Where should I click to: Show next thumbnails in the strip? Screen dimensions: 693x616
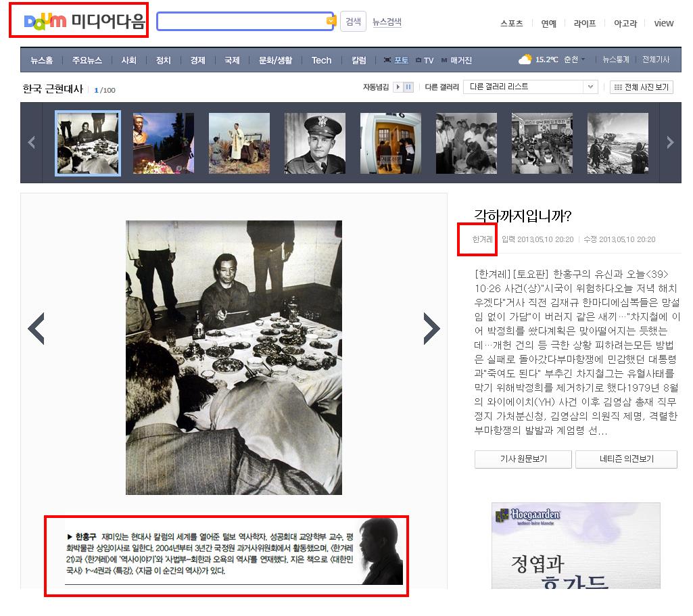[x=670, y=142]
